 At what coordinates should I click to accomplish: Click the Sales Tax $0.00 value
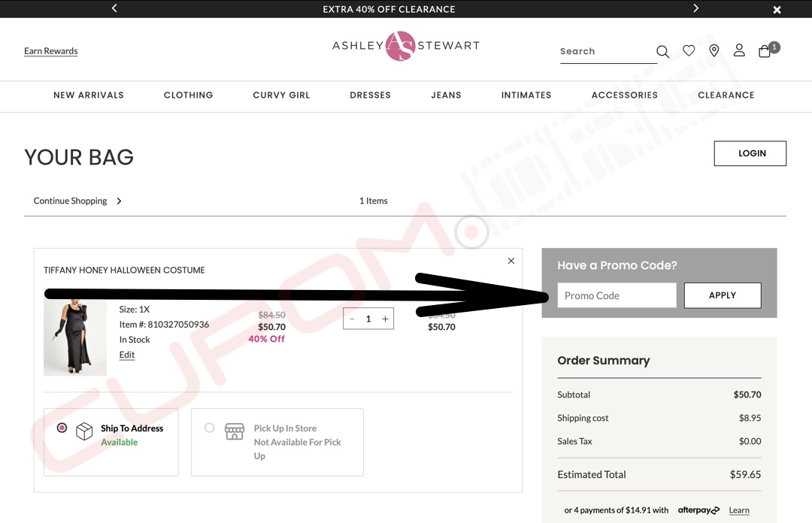click(750, 441)
